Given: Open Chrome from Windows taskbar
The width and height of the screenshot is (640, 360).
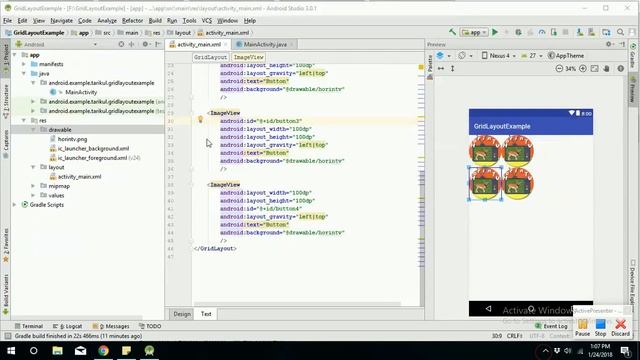Looking at the screenshot, I should pos(103,351).
